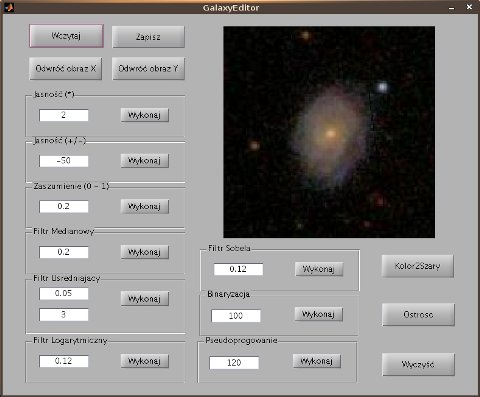Click the Zapisz save button
This screenshot has height=397, width=480.
pyautogui.click(x=148, y=37)
